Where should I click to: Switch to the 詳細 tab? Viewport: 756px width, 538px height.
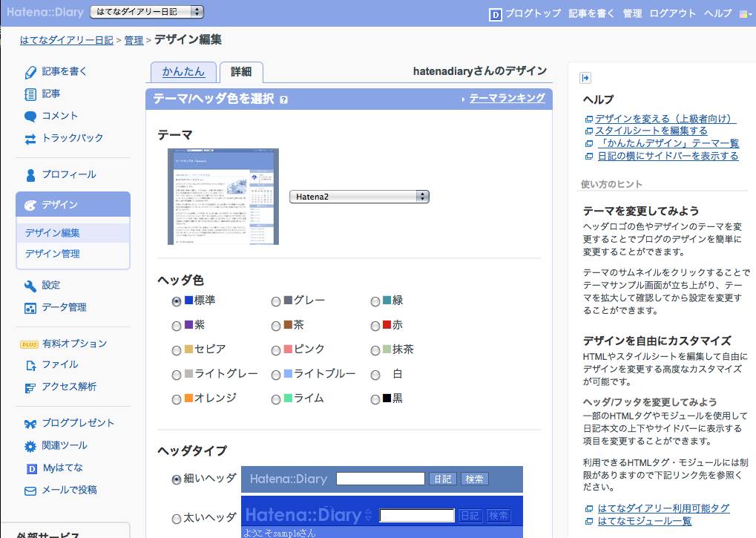(241, 72)
